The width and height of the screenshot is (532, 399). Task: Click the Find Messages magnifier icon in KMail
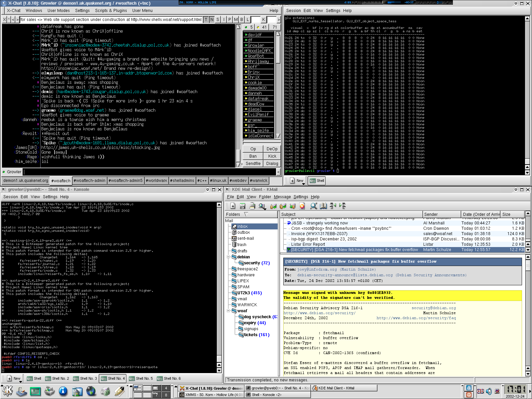tap(262, 206)
